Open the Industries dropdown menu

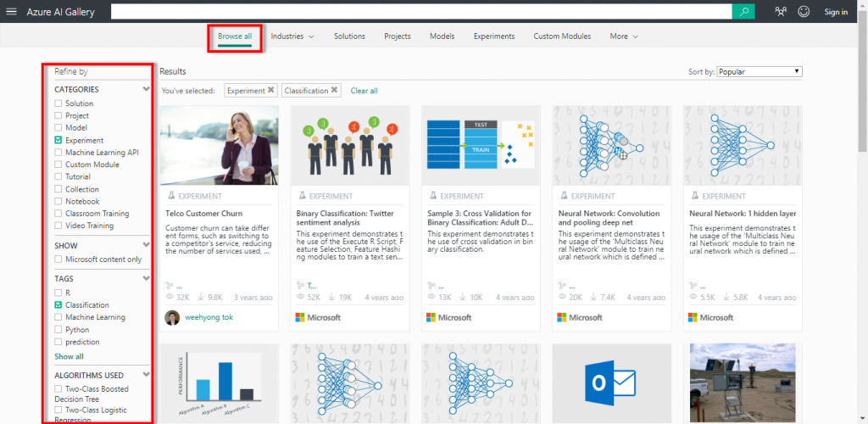(x=292, y=36)
